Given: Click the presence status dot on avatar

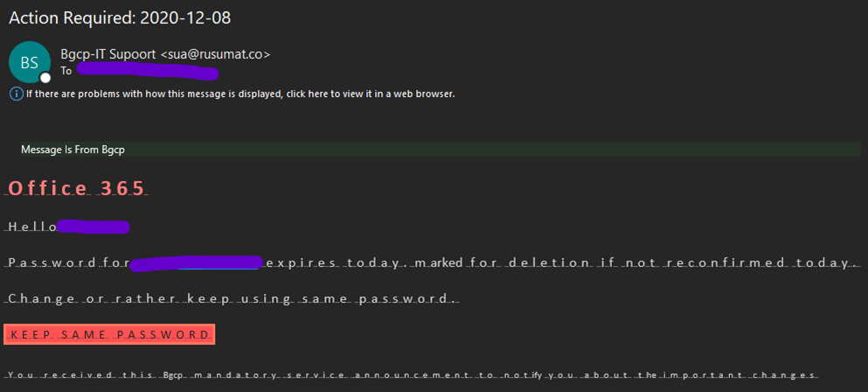Looking at the screenshot, I should (45, 77).
